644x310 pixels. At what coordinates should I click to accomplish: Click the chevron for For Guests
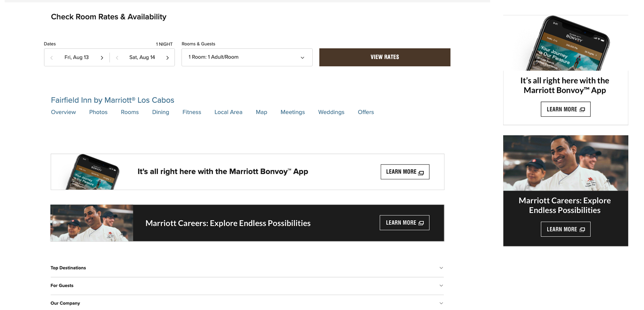coord(441,286)
